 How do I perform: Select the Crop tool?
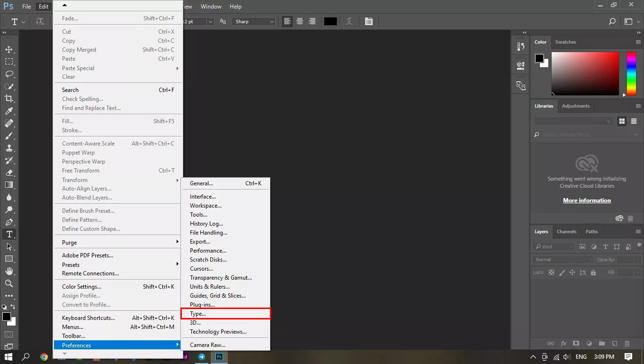point(9,99)
